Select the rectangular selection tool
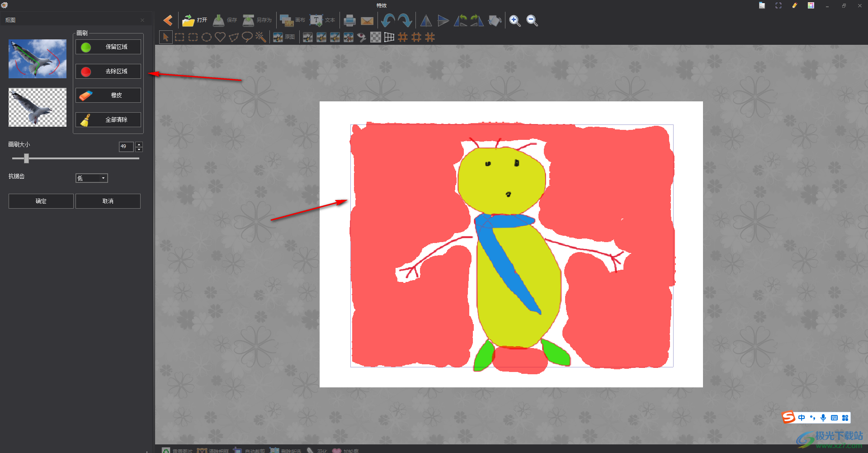The image size is (868, 453). coord(179,37)
